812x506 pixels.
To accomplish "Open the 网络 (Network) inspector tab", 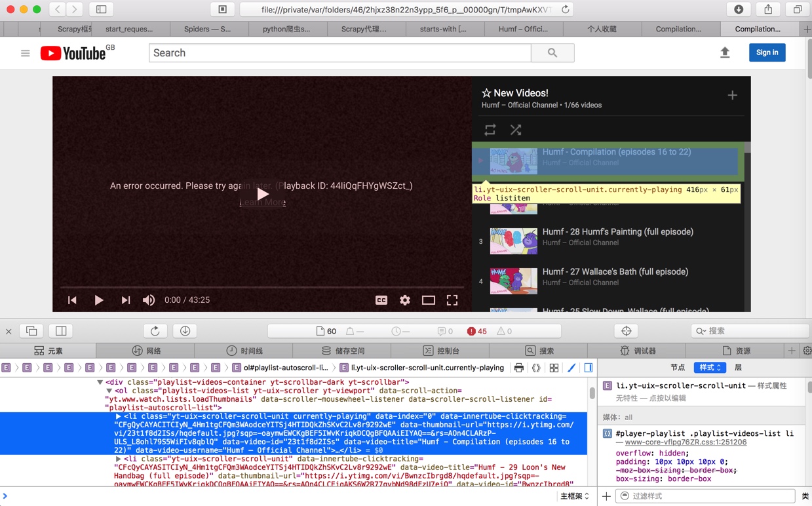I will coord(146,351).
